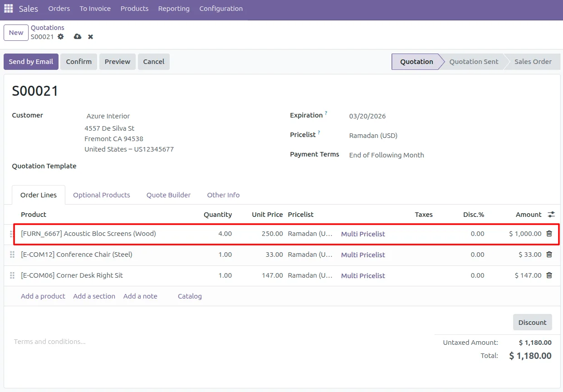Select the Quotation status stage
Viewport: 563px width, 392px height.
pos(416,62)
